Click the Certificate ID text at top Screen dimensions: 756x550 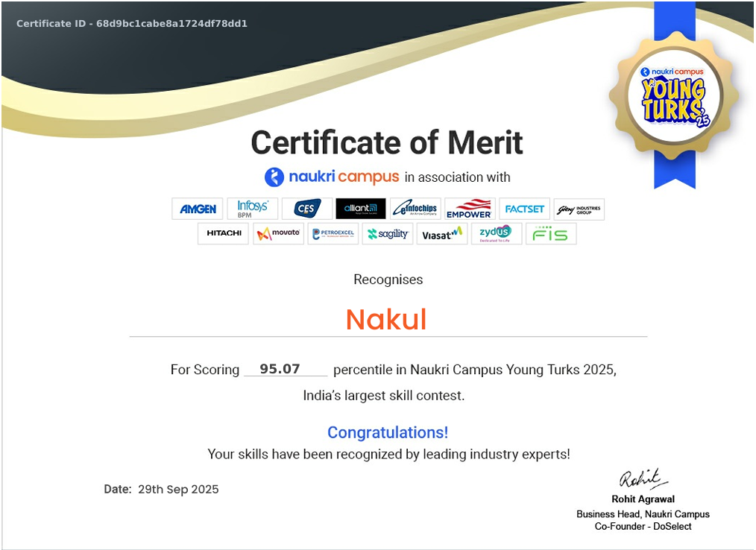click(131, 23)
